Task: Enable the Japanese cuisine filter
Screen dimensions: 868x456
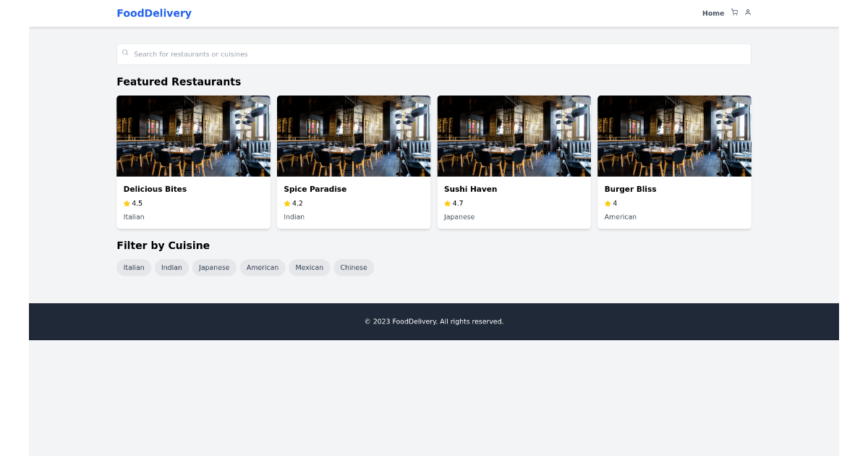Action: (x=214, y=267)
